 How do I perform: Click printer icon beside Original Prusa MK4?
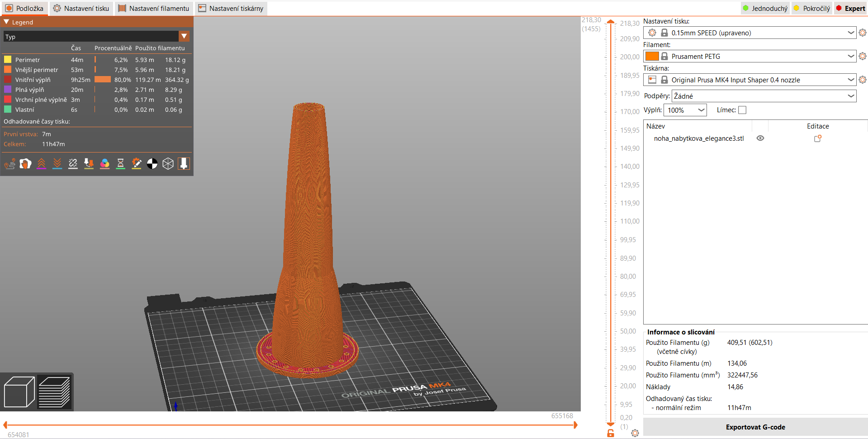652,80
